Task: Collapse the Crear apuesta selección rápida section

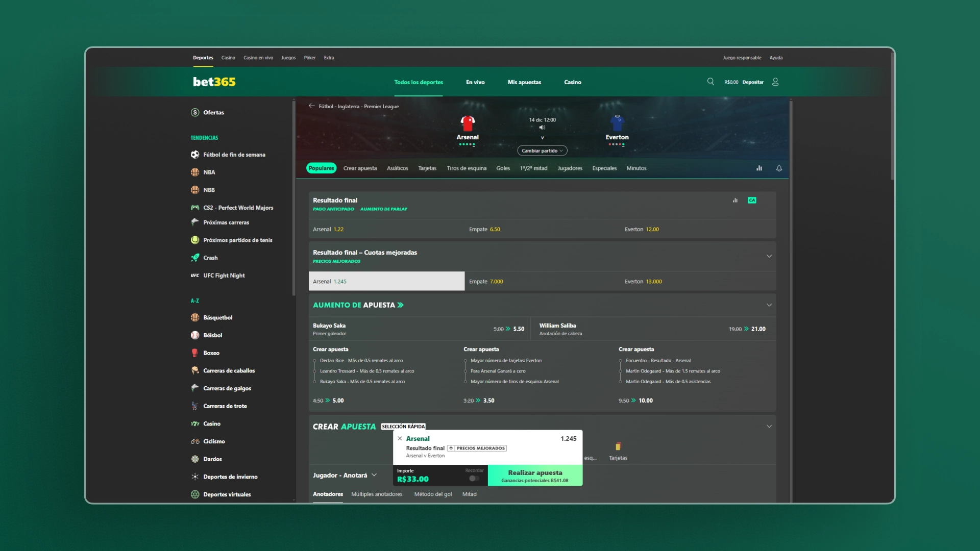Action: coord(769,427)
